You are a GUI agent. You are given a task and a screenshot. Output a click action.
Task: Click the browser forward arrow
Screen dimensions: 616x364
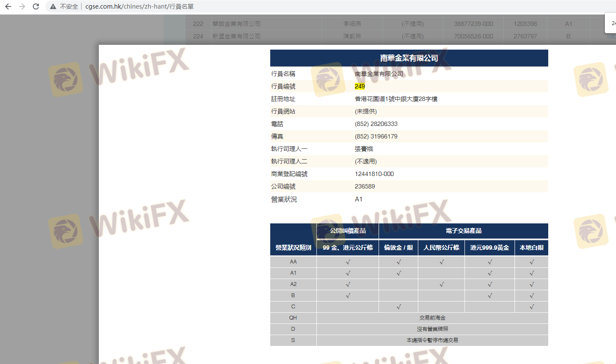(x=22, y=6)
